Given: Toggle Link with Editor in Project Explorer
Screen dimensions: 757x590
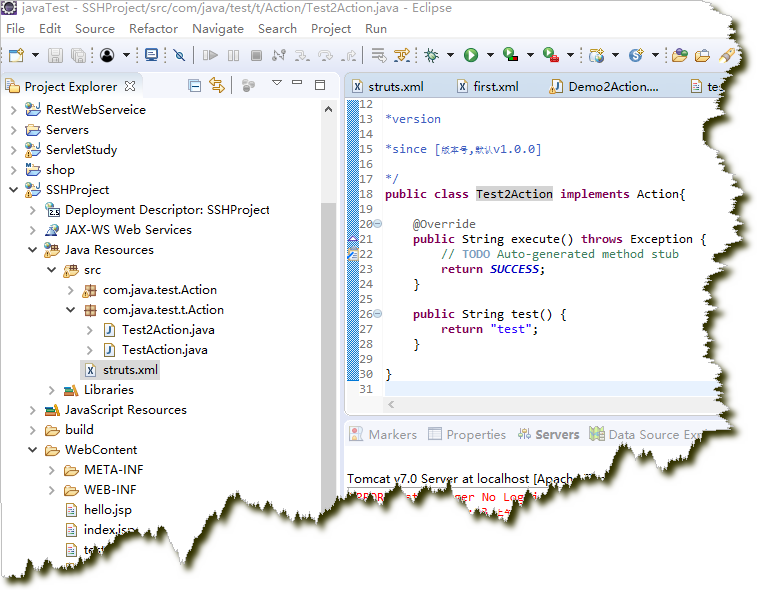Looking at the screenshot, I should 217,86.
